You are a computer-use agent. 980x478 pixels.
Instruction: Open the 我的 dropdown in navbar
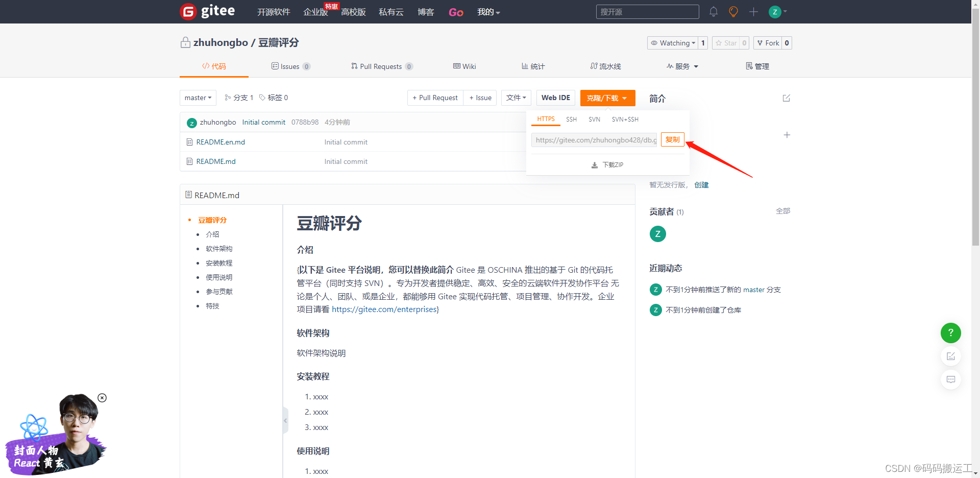tap(488, 12)
